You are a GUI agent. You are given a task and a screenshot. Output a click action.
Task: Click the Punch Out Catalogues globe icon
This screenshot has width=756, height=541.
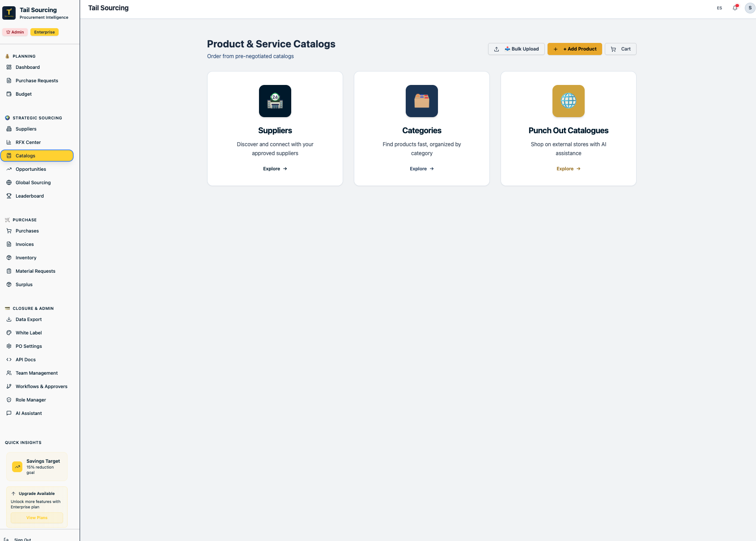pos(569,101)
